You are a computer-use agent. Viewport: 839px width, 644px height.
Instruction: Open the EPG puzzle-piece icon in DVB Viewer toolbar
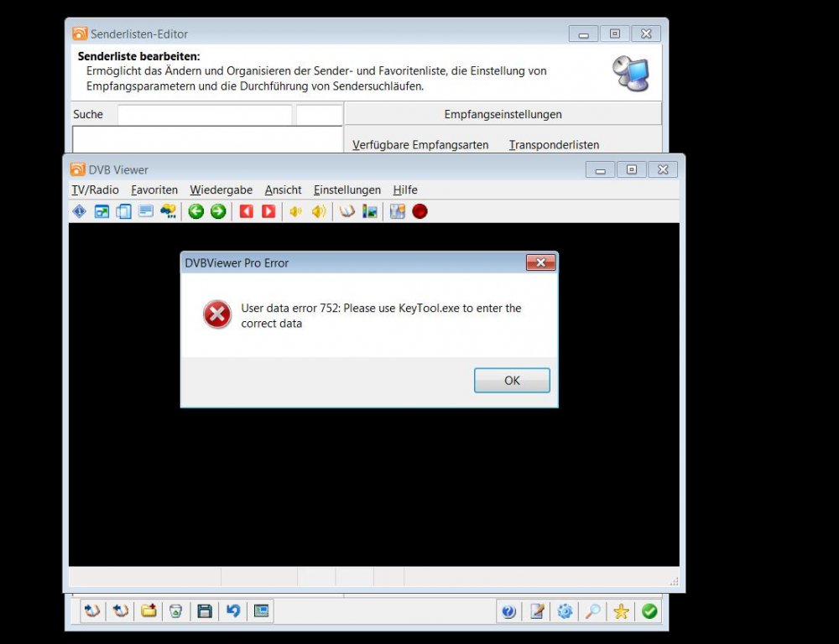[x=169, y=211]
